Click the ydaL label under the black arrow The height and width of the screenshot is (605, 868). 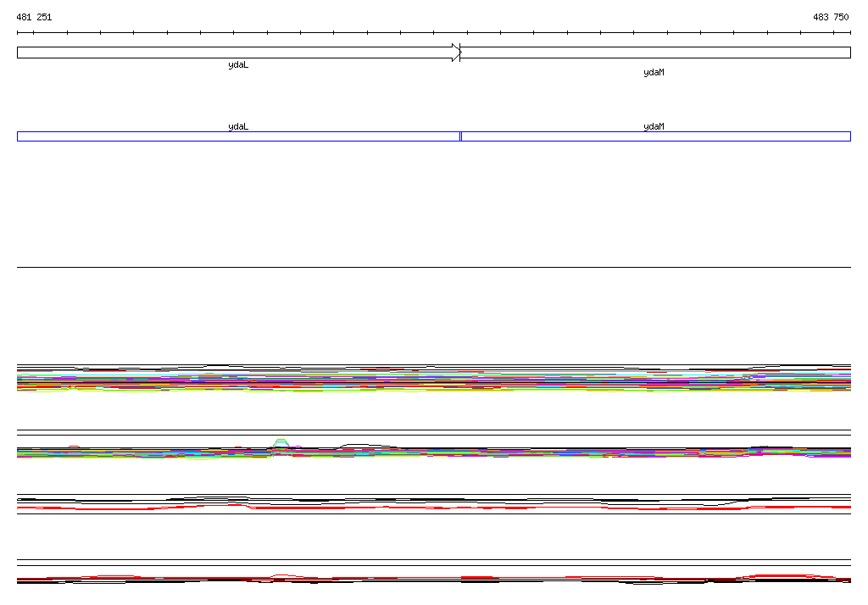coord(238,65)
